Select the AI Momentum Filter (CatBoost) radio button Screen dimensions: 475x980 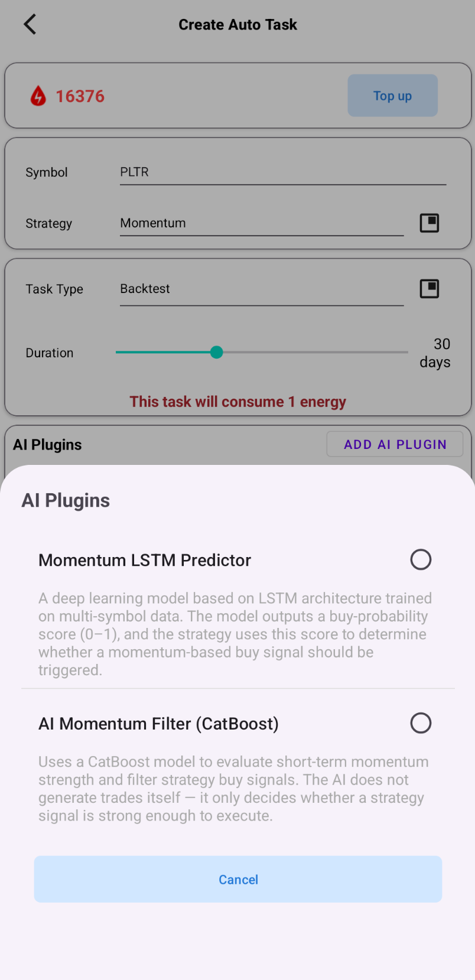coord(421,723)
